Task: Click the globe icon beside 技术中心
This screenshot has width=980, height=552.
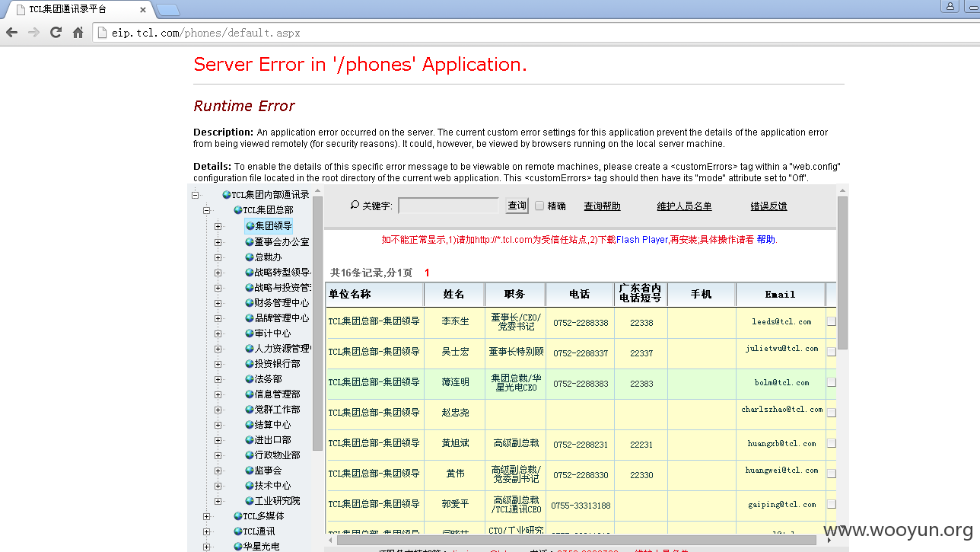Action: [x=250, y=485]
